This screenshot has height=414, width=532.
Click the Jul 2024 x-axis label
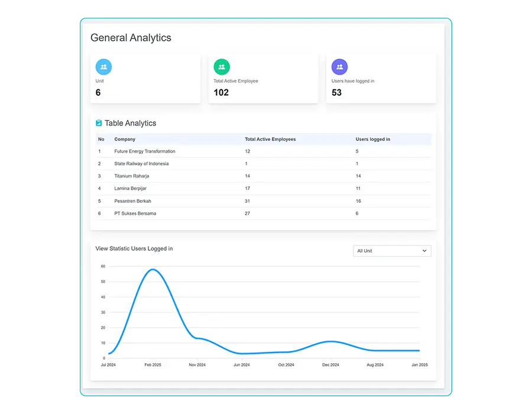108,365
